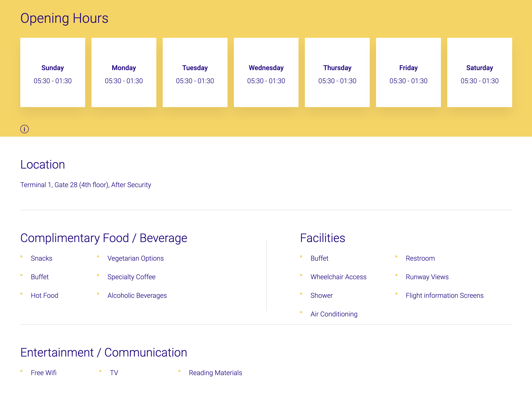Select the Tuesday opening hours card
This screenshot has width=532, height=403.
195,72
